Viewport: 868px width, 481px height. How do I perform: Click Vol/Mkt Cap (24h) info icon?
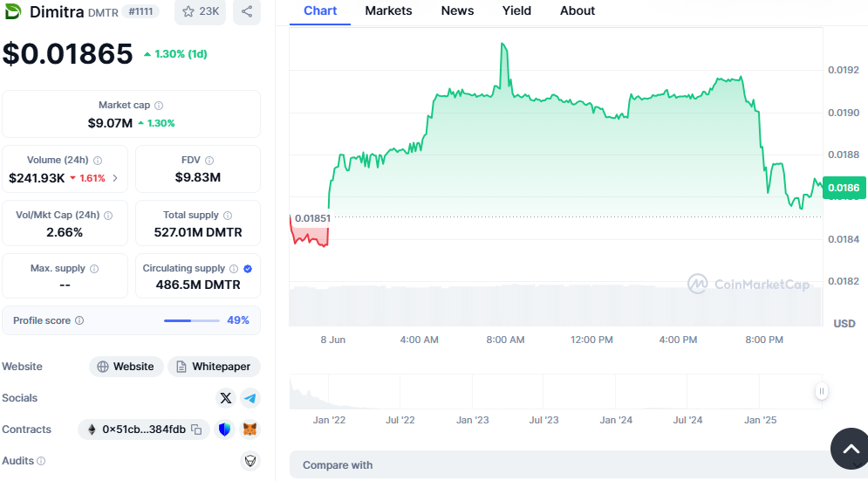pos(108,215)
